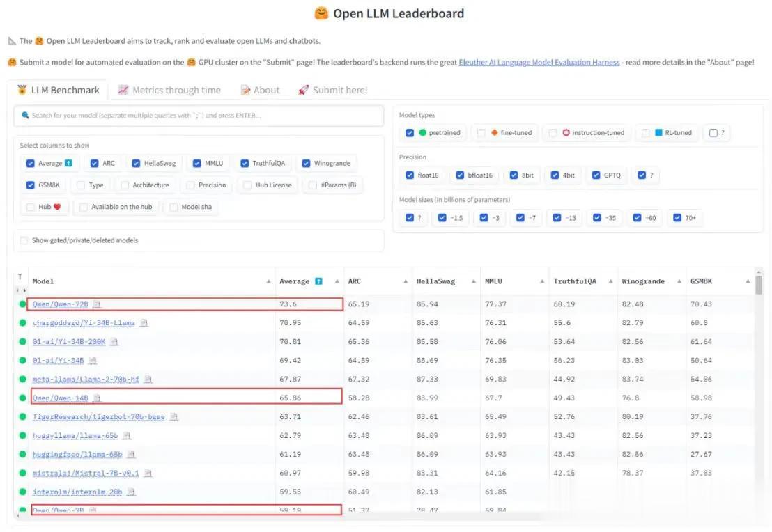Toggle the pretrained model type filter
The image size is (772, 532).
point(410,133)
